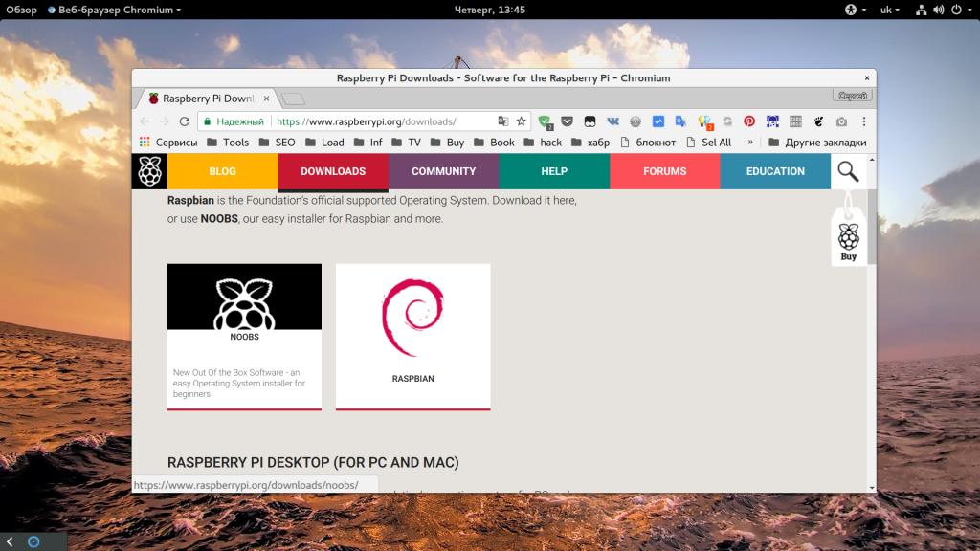Open the Tampermonkey extension icon
The image size is (980, 551).
[x=590, y=121]
